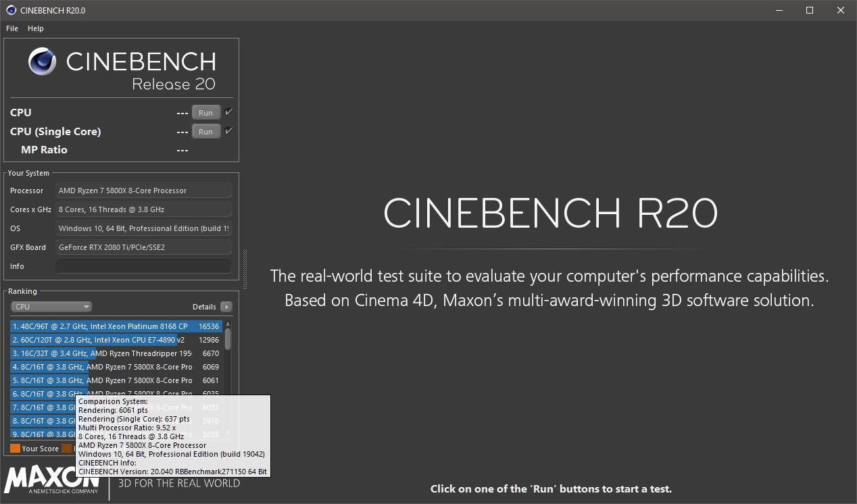Click the orange Your Score legend swatch

[x=15, y=449]
